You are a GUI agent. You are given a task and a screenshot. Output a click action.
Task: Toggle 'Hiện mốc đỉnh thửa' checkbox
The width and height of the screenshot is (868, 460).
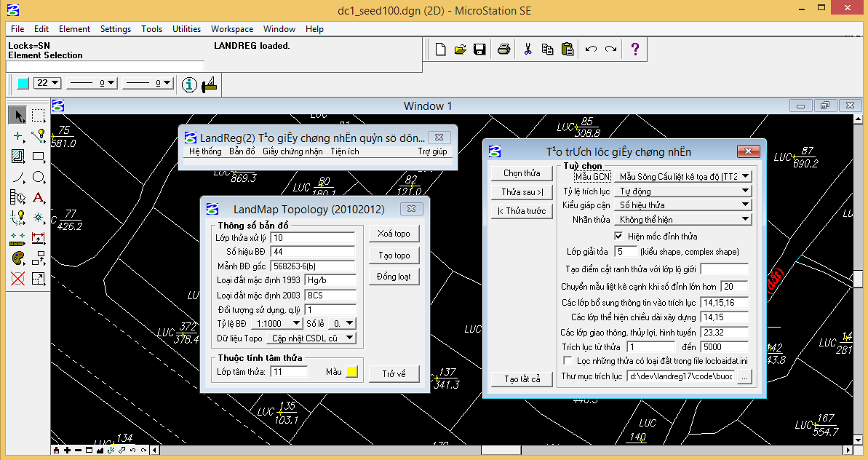pyautogui.click(x=619, y=237)
